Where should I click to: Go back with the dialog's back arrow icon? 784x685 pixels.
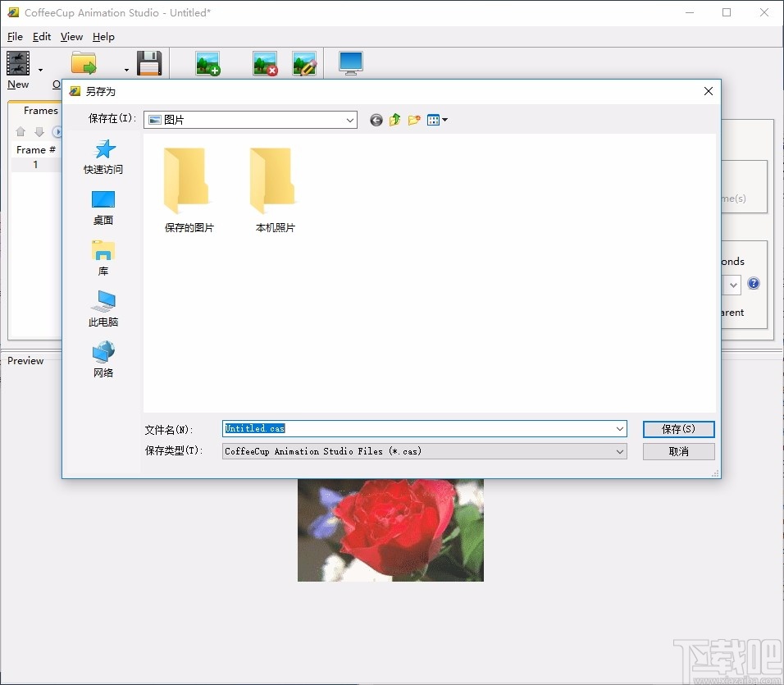pos(376,120)
